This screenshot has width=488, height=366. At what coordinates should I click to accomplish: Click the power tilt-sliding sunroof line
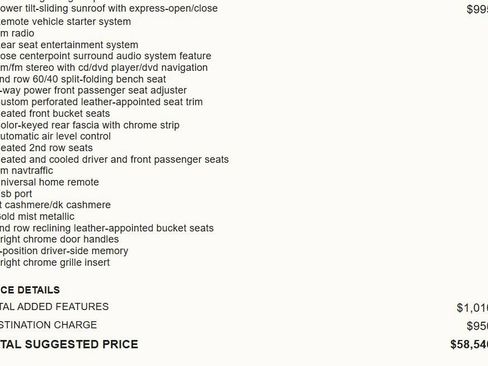click(x=109, y=8)
